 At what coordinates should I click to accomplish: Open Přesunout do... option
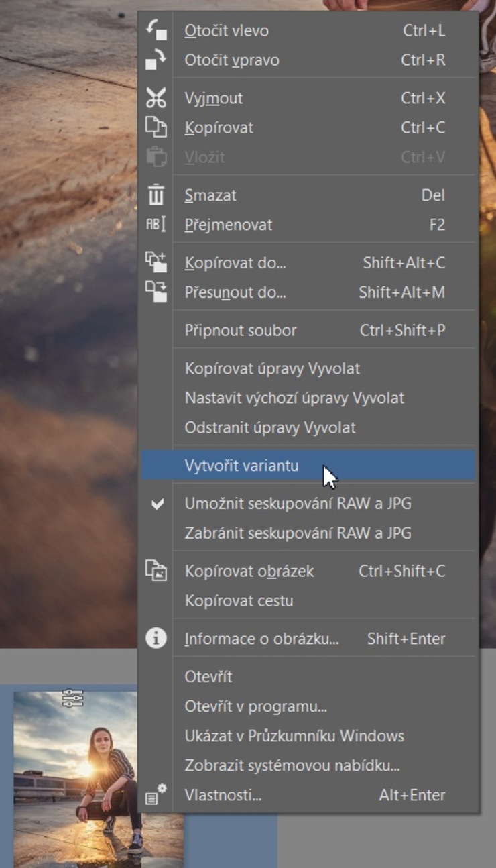pyautogui.click(x=308, y=292)
